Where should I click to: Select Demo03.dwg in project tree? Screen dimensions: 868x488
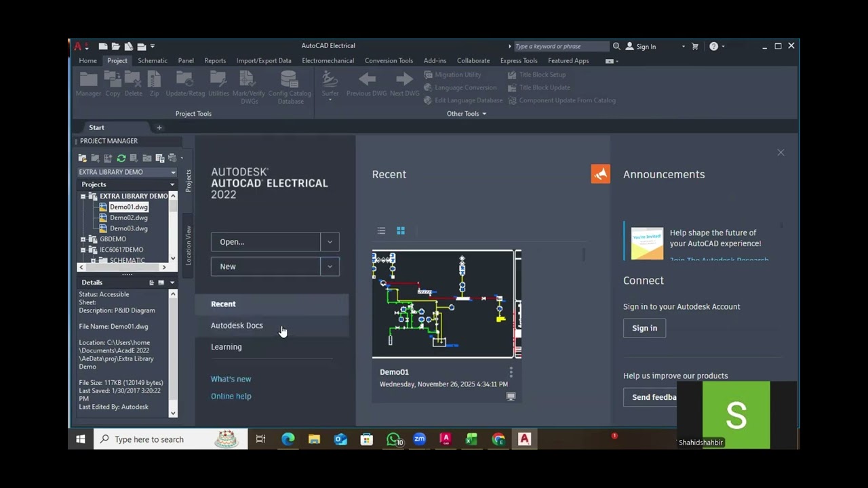128,228
